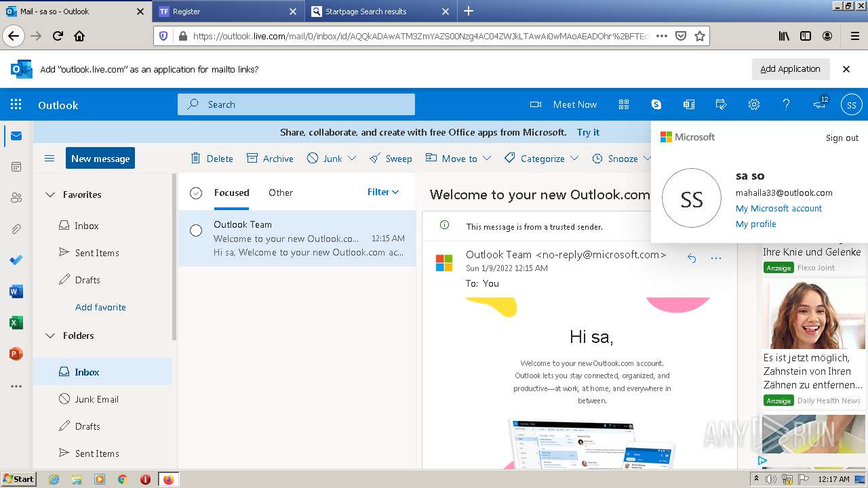Select the Outlook Team message circle
The image size is (868, 488).
196,230
